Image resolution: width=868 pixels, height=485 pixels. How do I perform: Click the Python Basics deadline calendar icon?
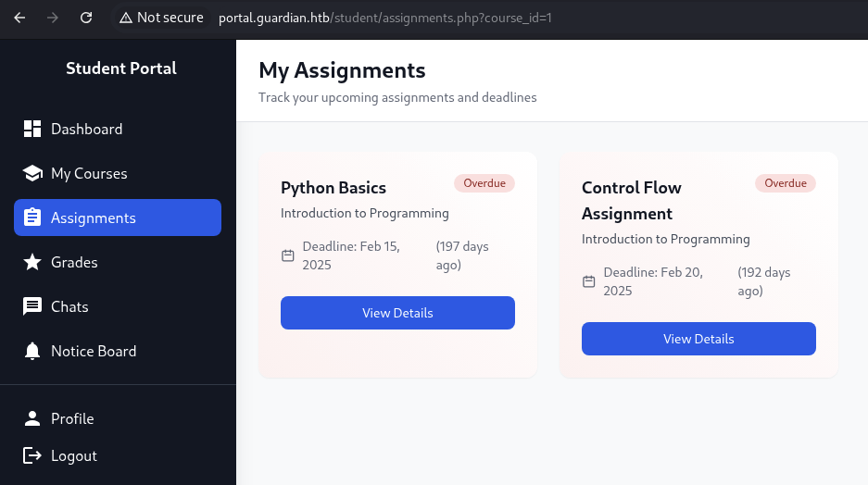(288, 255)
